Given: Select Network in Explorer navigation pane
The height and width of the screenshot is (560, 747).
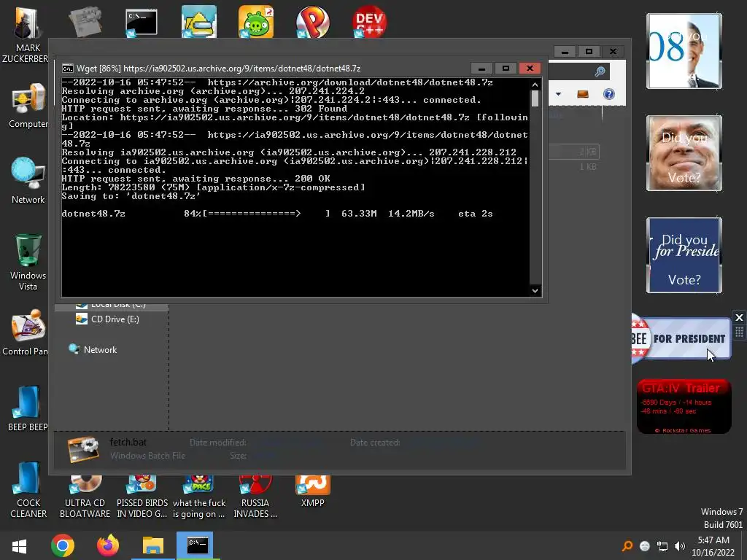Looking at the screenshot, I should pyautogui.click(x=93, y=349).
